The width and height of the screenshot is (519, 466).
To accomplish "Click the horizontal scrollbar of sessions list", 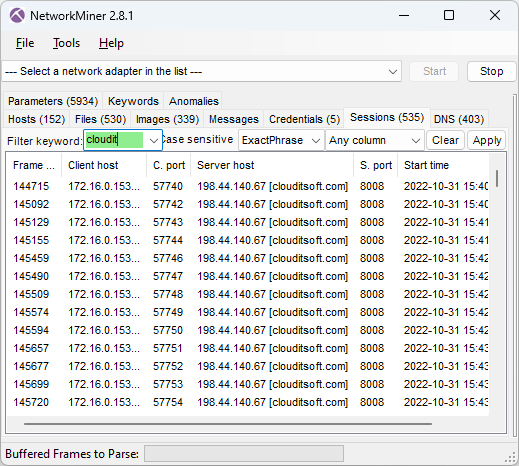I will pos(228,424).
